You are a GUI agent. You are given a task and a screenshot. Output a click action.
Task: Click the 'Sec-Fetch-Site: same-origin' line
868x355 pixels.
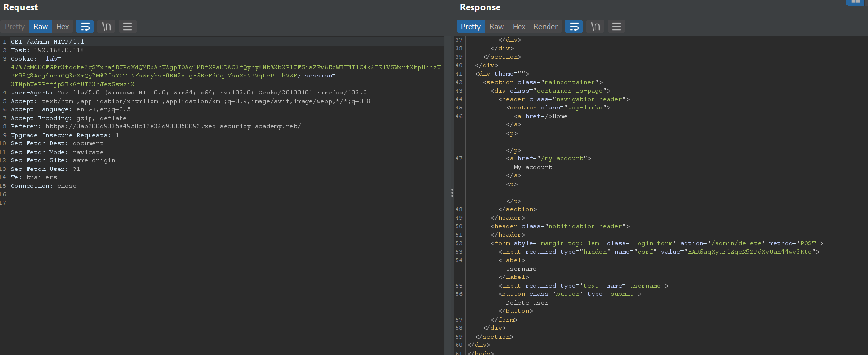tap(63, 160)
